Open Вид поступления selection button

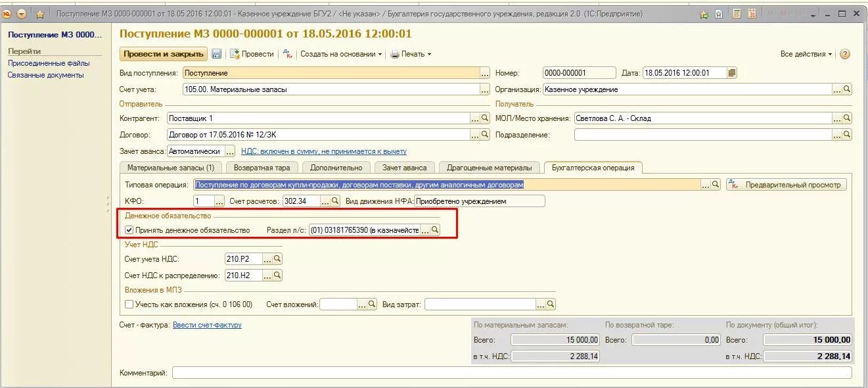(485, 73)
